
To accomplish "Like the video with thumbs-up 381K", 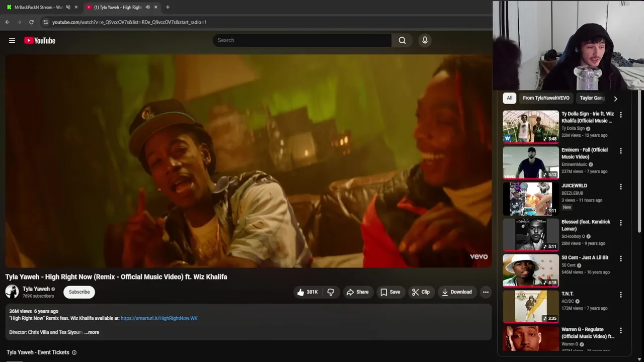I will (307, 292).
